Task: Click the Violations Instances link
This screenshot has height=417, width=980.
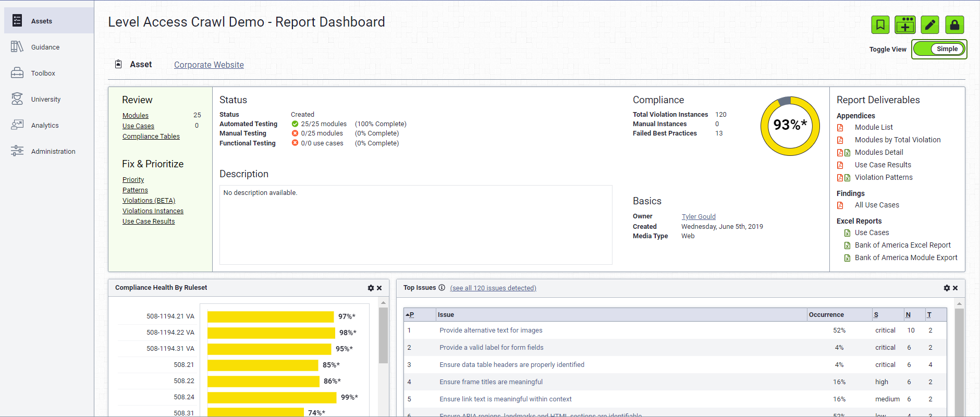Action: [153, 211]
